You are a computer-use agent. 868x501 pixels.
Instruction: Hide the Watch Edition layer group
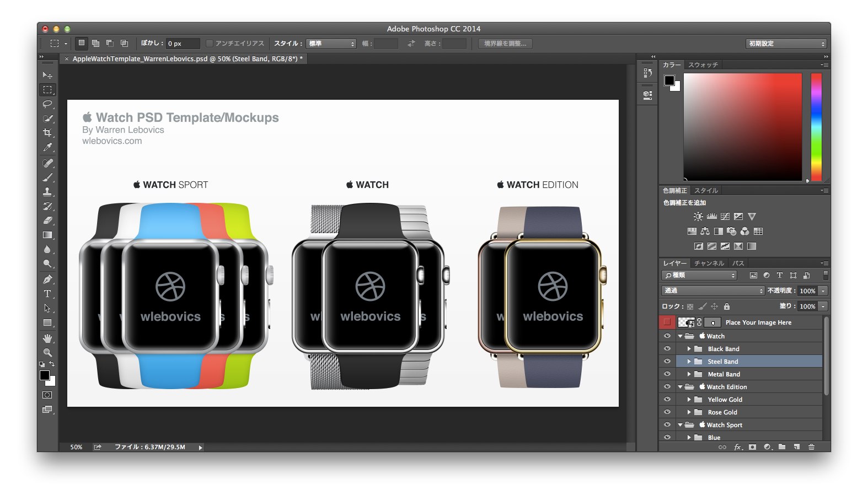coord(667,387)
